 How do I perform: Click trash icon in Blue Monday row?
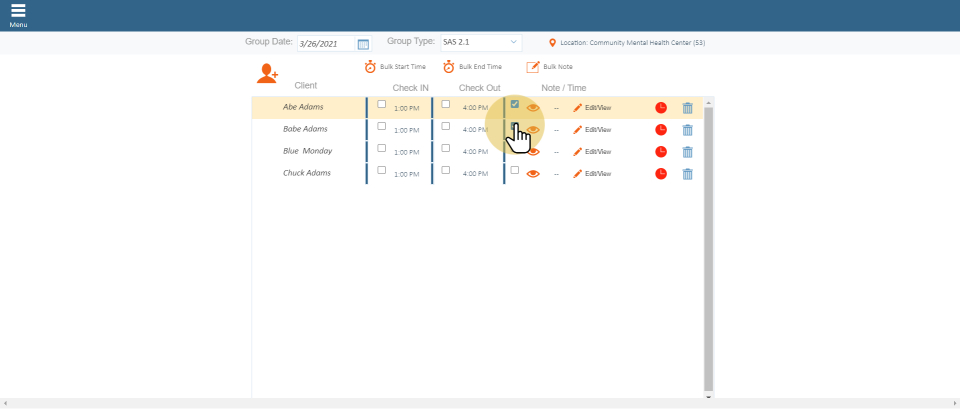click(687, 152)
